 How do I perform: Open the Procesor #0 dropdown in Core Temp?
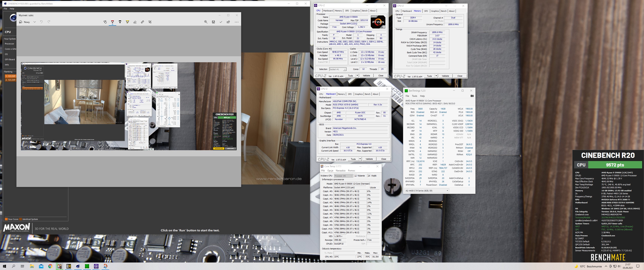click(x=343, y=176)
